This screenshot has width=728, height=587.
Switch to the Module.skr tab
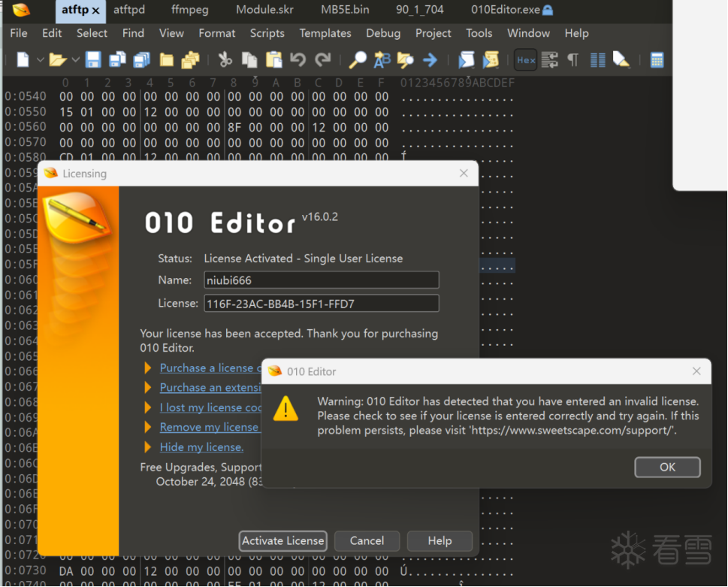pyautogui.click(x=264, y=10)
